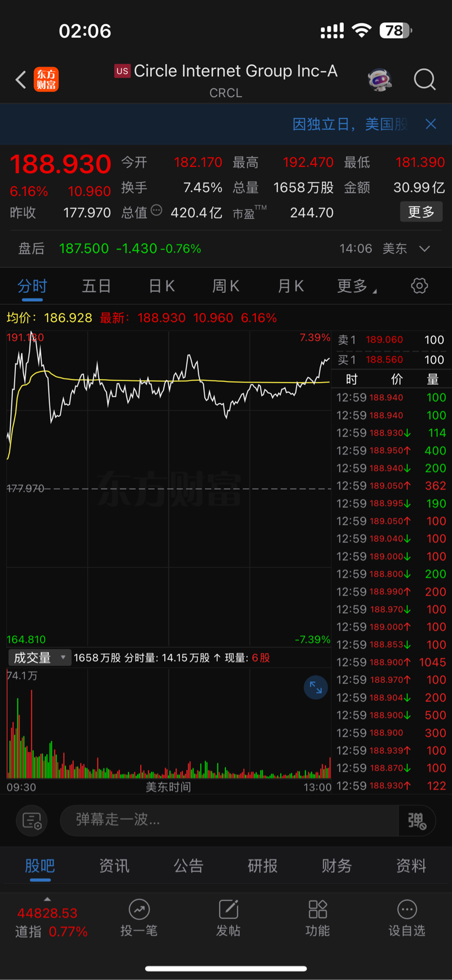Tap the back arrow icon
Image resolution: width=452 pixels, height=980 pixels.
(21, 79)
